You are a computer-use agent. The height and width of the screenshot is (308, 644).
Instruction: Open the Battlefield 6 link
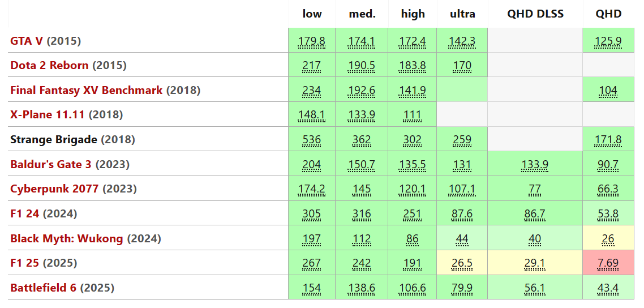[43, 288]
